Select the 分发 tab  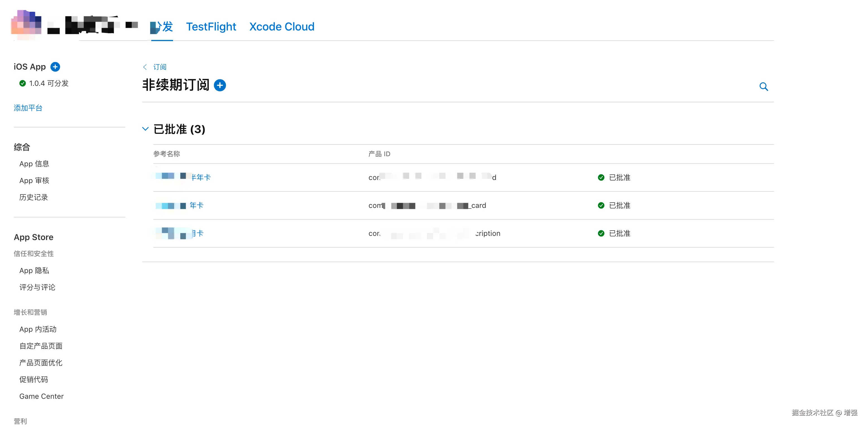pyautogui.click(x=162, y=27)
